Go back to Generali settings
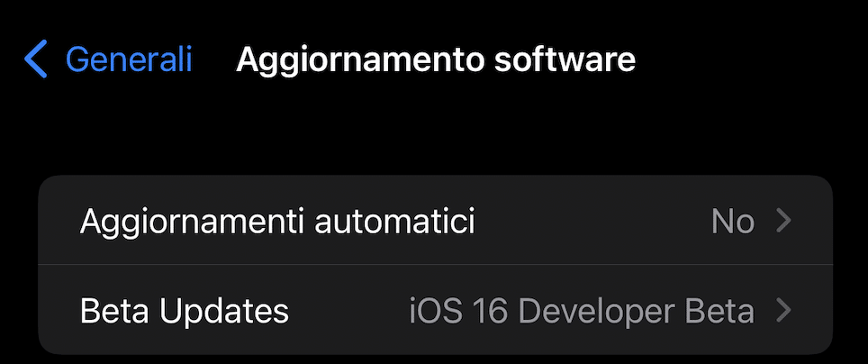Image resolution: width=868 pixels, height=364 pixels. tap(108, 59)
